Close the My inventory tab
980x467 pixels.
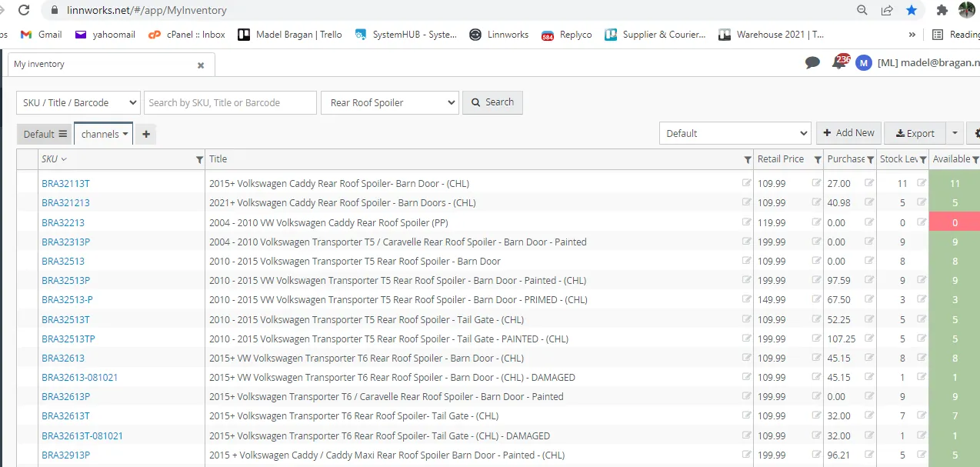(201, 65)
